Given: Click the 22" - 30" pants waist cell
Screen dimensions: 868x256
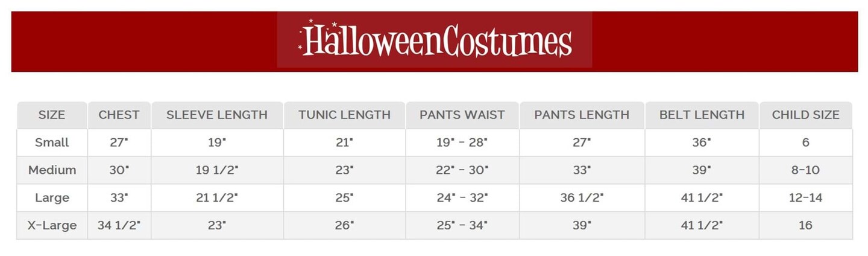Looking at the screenshot, I should coord(462,170).
